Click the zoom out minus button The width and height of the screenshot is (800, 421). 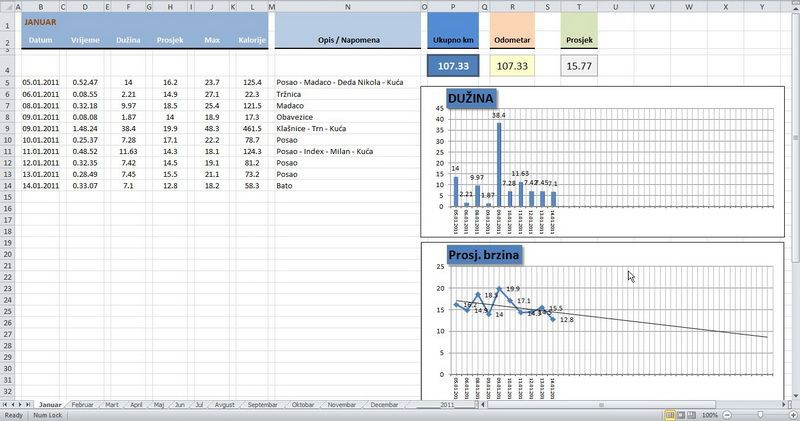(x=728, y=415)
